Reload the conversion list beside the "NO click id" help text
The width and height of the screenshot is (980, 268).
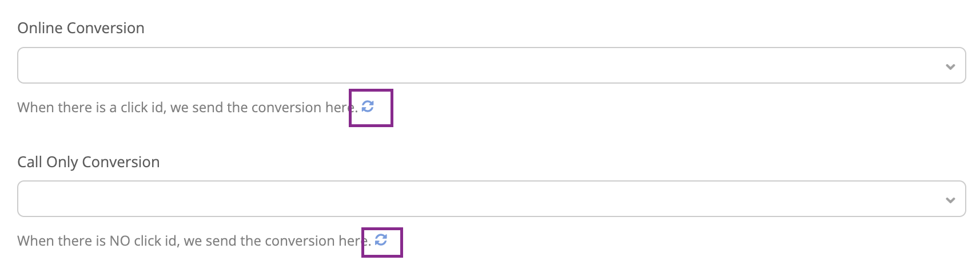381,239
